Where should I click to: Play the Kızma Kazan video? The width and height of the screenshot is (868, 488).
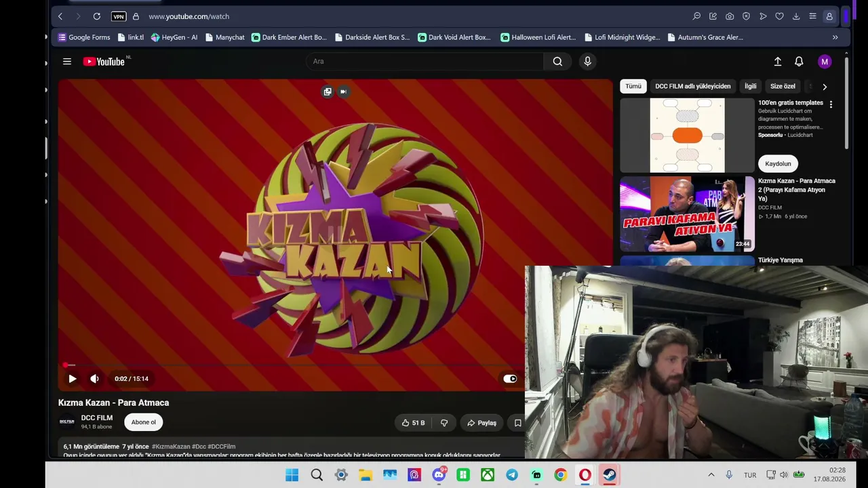pos(73,379)
